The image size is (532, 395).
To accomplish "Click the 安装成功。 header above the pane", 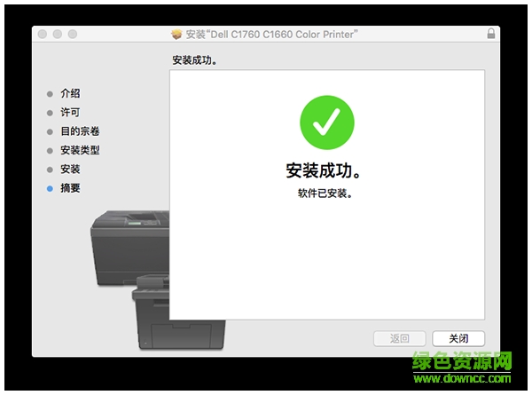I will click(x=194, y=60).
